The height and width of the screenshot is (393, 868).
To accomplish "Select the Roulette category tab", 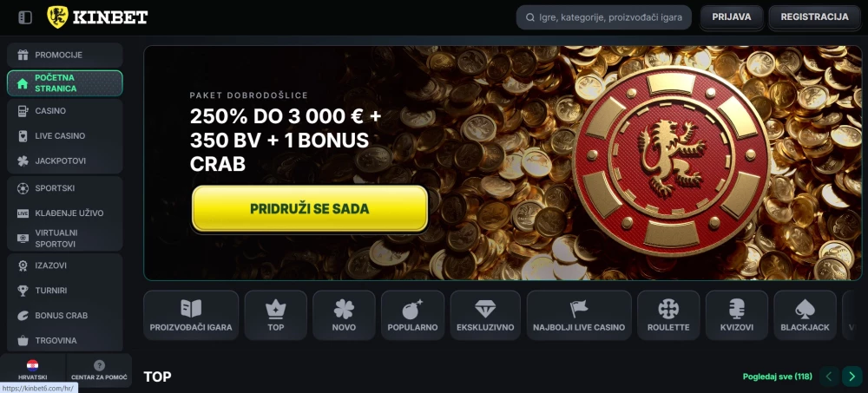I will [x=668, y=315].
